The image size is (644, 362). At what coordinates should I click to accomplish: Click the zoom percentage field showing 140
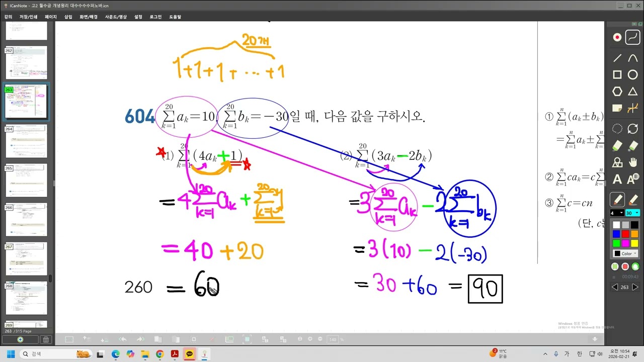[x=332, y=339]
